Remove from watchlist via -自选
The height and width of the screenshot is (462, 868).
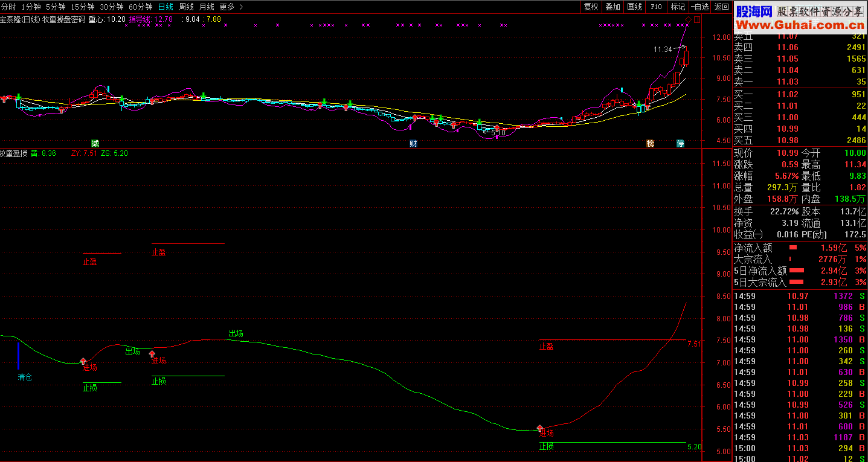click(699, 7)
